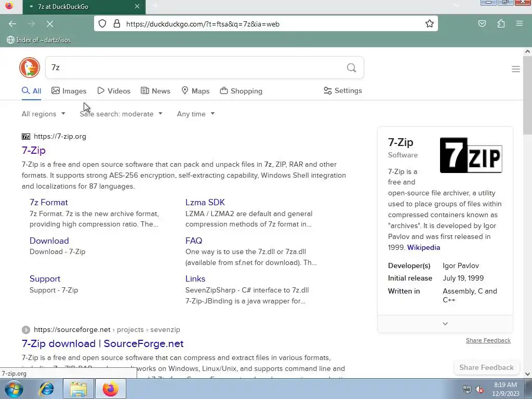Open the Support sublink
This screenshot has height=399, width=532.
point(45,279)
